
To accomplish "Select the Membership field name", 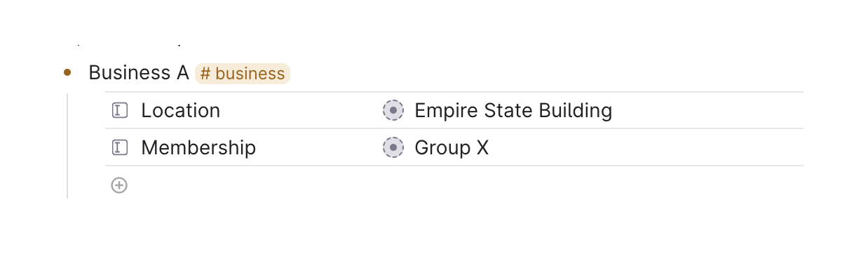I will coord(198,147).
